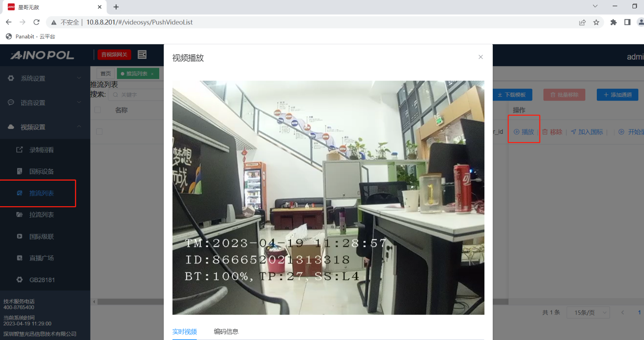Open 国际级联 sidebar entry
Viewport: 644px width, 340px height.
coord(41,236)
